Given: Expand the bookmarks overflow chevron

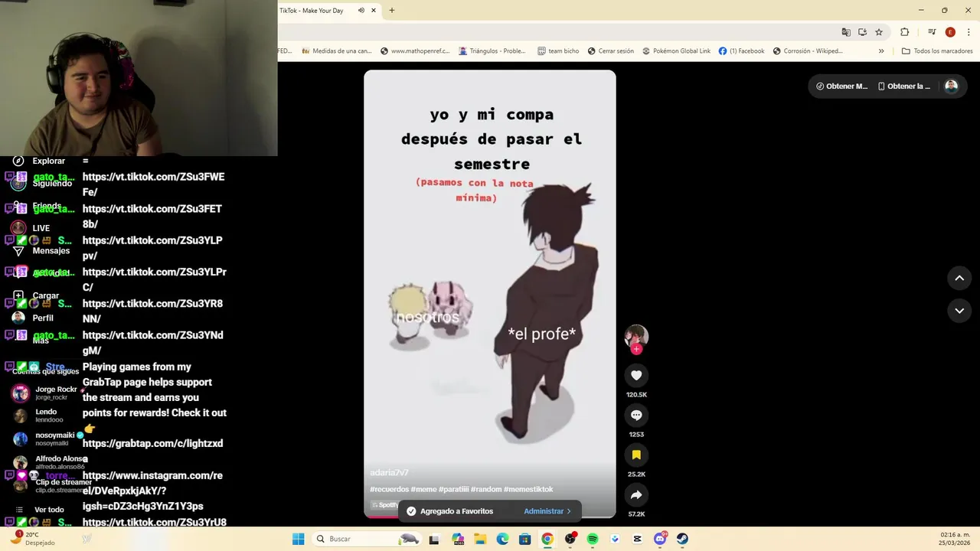Looking at the screenshot, I should [x=881, y=51].
